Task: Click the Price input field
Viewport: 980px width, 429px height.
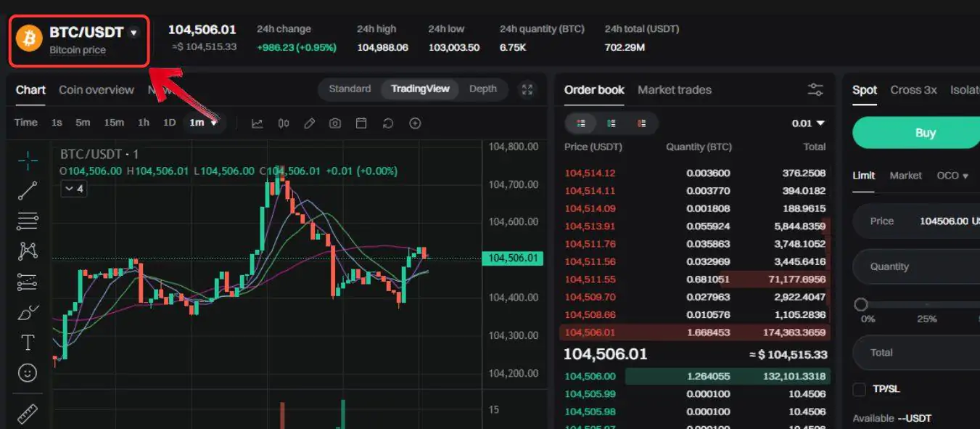Action: point(916,221)
